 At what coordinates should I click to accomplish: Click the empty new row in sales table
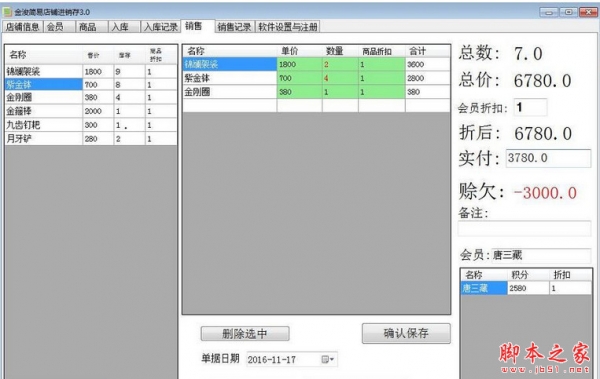pos(316,106)
